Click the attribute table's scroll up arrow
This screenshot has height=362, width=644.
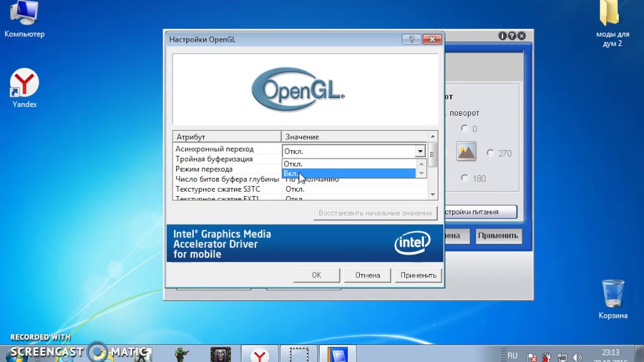432,136
